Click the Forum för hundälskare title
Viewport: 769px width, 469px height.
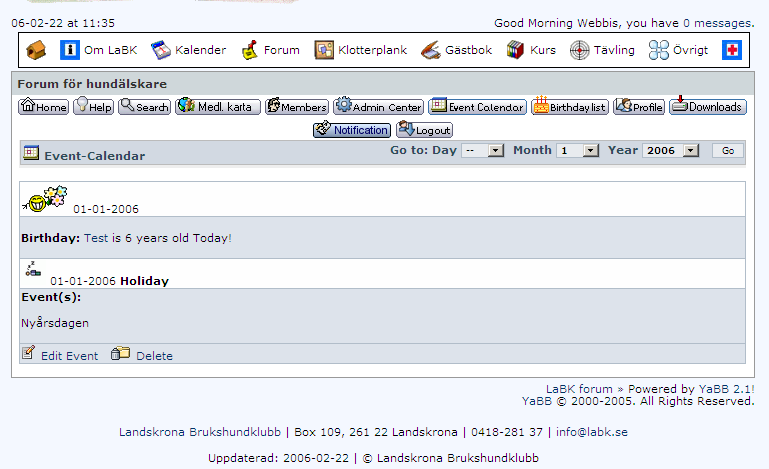point(92,84)
